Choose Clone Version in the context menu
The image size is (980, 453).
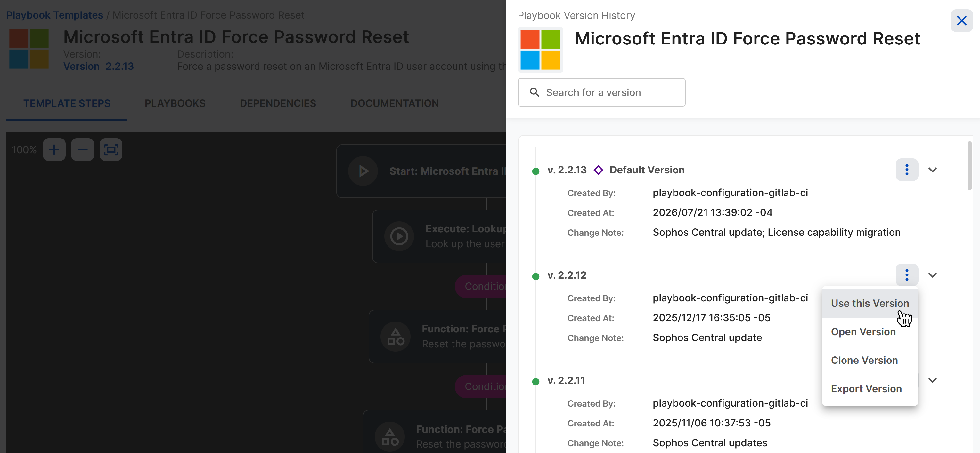[870, 360]
